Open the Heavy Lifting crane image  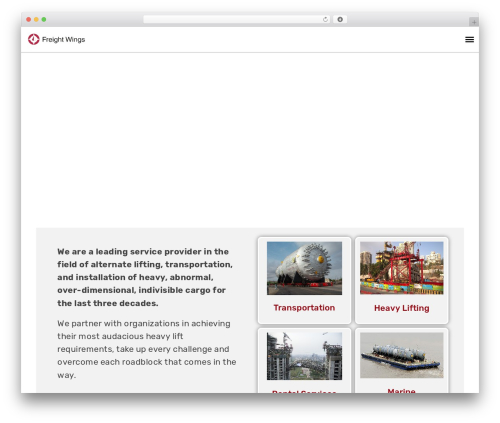pos(402,268)
